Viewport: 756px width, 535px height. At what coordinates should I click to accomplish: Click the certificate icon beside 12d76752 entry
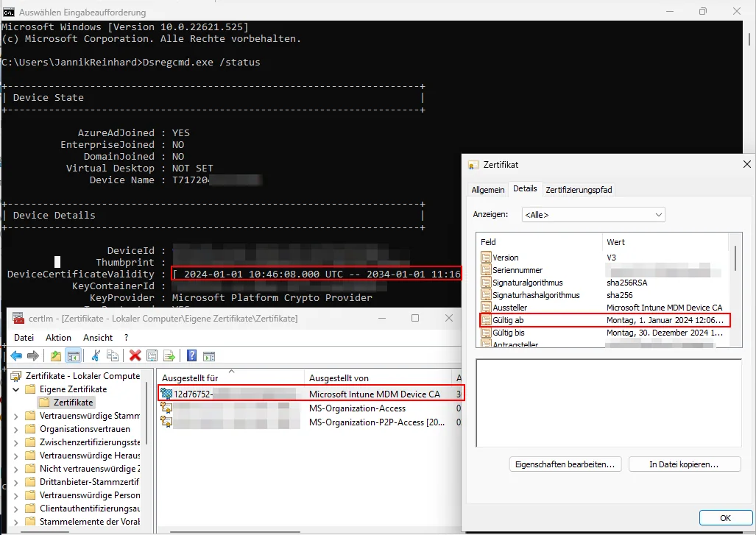pos(167,394)
